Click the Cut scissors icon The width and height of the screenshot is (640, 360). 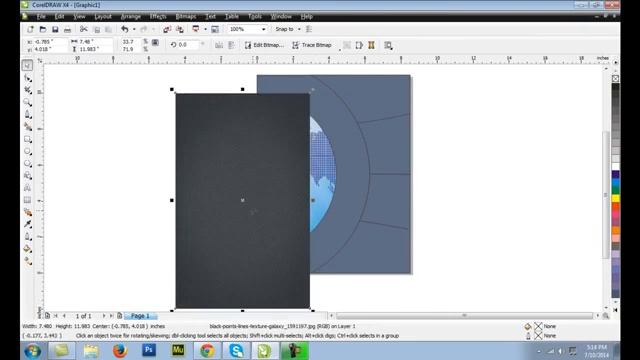[x=84, y=29]
